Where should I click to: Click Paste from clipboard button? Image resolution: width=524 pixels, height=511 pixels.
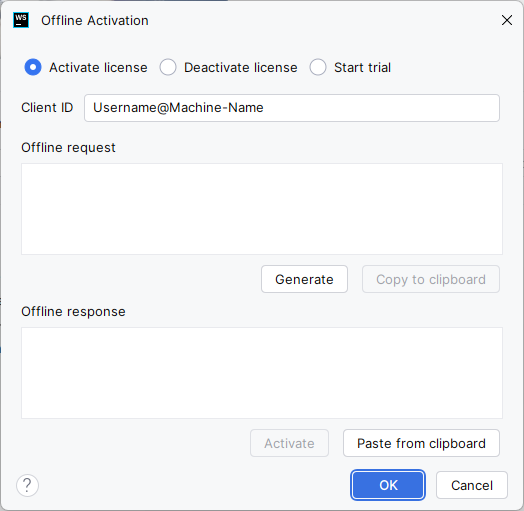pos(421,443)
